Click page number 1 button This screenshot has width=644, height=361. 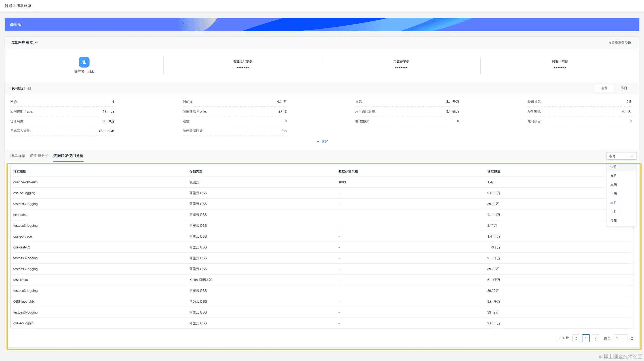(586, 338)
